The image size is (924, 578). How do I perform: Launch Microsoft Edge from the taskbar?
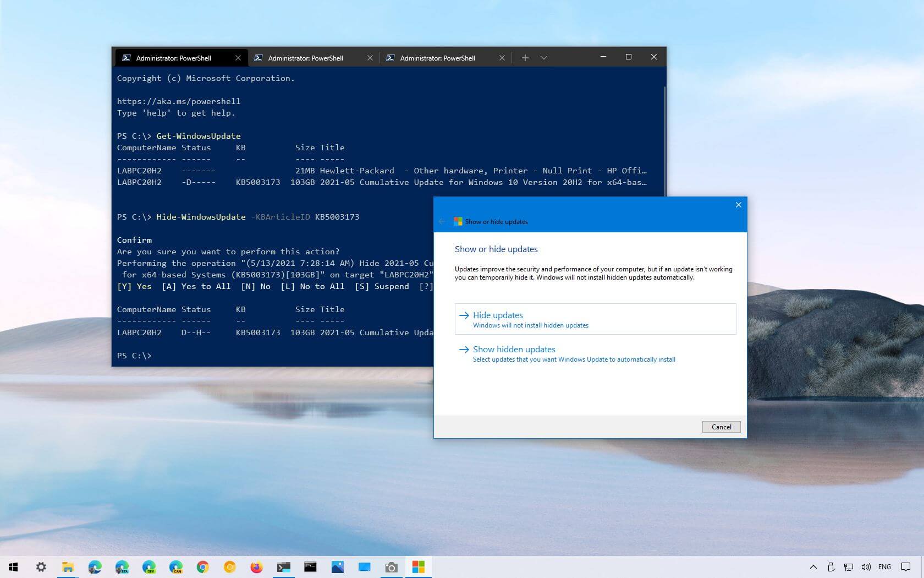tap(95, 567)
